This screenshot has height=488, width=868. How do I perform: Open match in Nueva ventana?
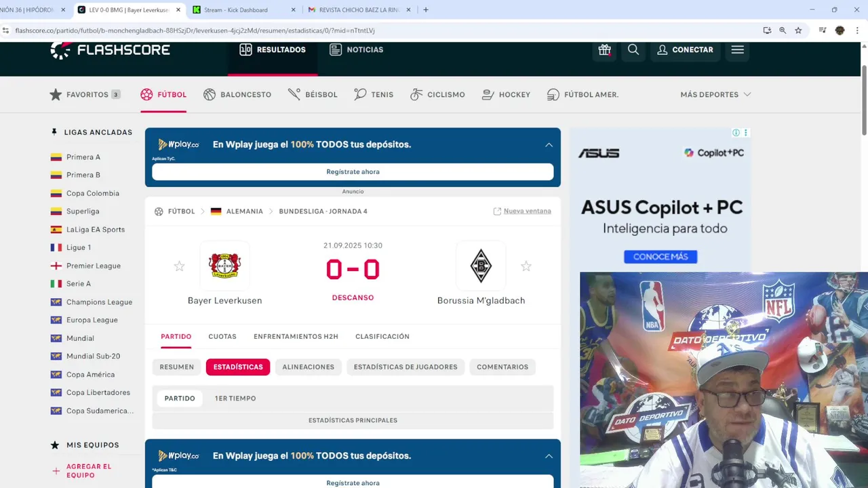pos(522,211)
